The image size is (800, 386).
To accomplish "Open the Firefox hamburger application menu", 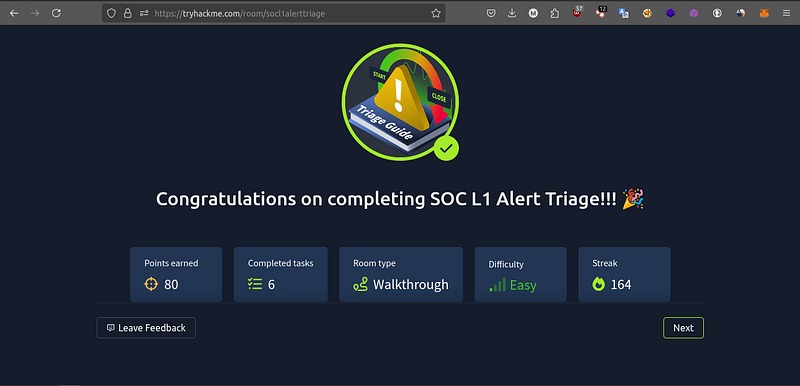I will click(x=786, y=14).
